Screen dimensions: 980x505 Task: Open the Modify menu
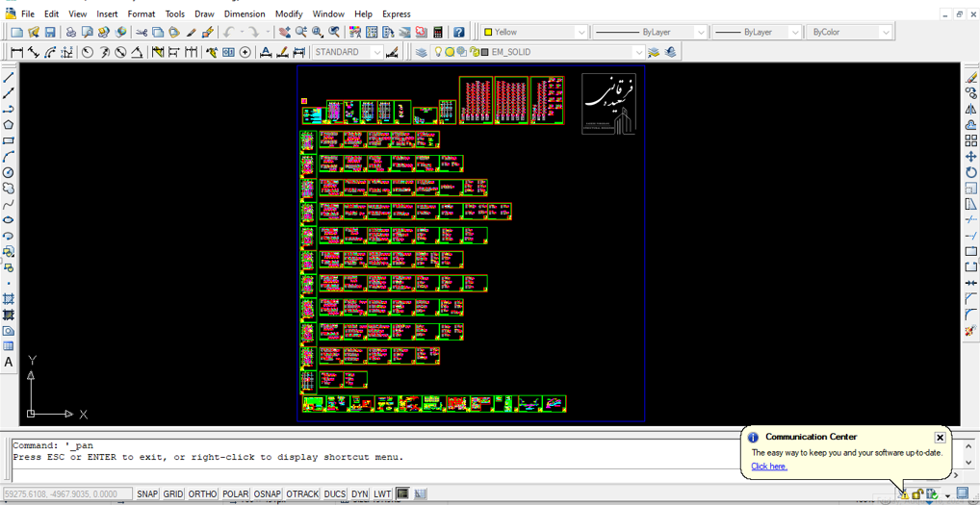pos(288,14)
